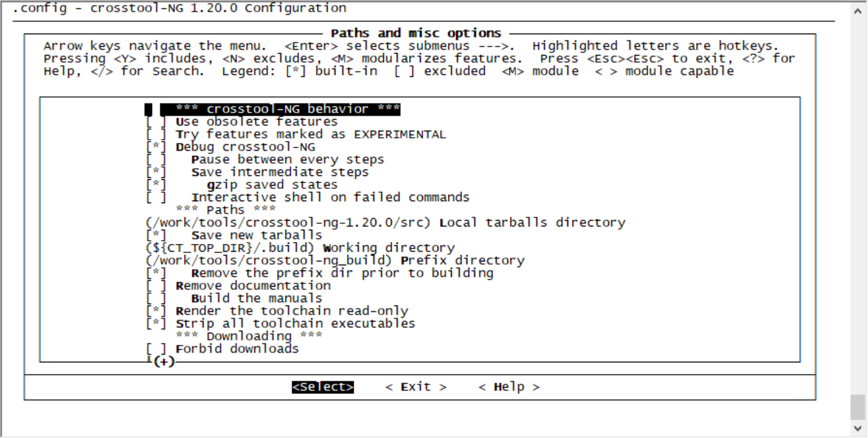This screenshot has width=868, height=438.
Task: Edit the Working directory field
Action: click(x=233, y=248)
